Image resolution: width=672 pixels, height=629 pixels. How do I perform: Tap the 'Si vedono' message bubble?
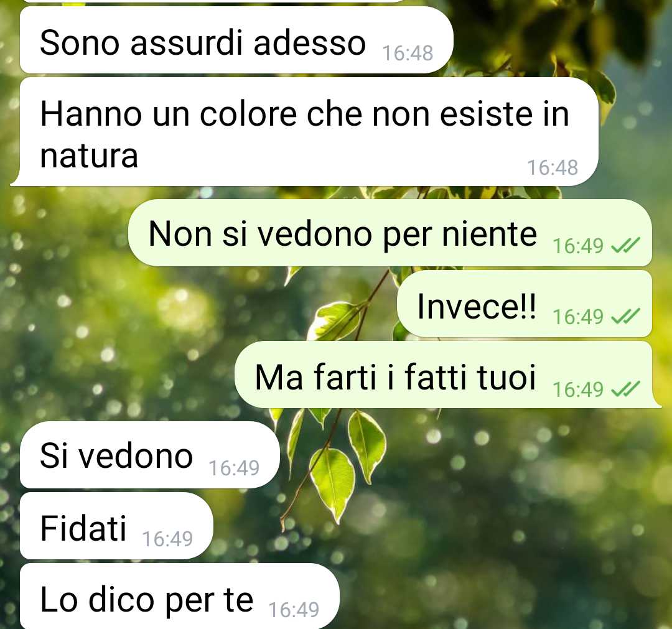tap(149, 455)
